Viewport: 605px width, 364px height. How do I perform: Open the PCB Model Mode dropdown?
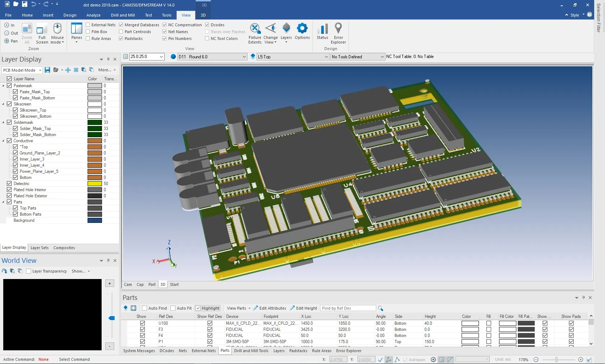22,70
